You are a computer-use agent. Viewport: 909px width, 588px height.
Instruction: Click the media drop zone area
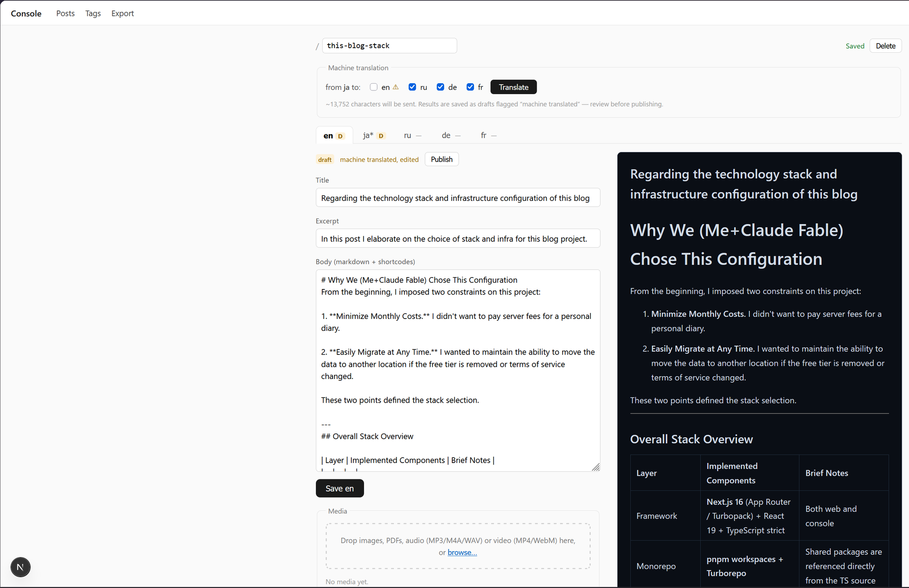[x=458, y=546]
